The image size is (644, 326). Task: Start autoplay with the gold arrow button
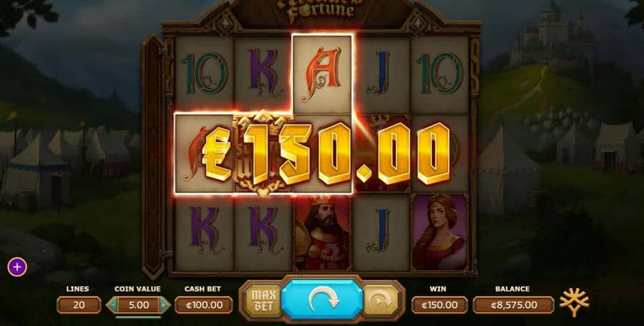tap(381, 301)
